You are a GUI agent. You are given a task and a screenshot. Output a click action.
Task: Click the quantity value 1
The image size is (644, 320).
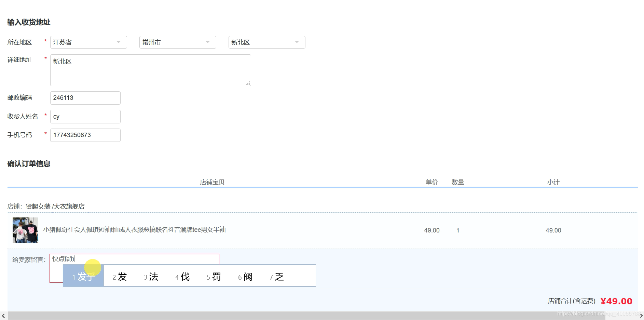point(458,230)
